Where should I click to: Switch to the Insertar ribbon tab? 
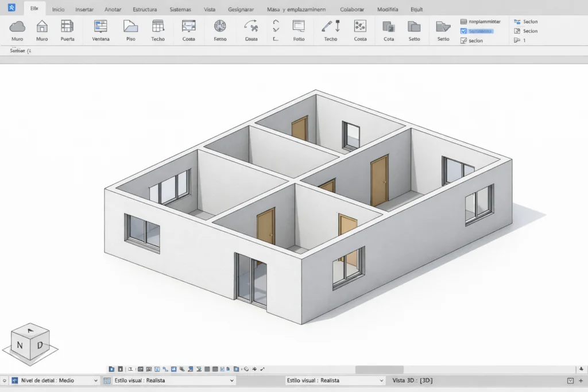(84, 9)
